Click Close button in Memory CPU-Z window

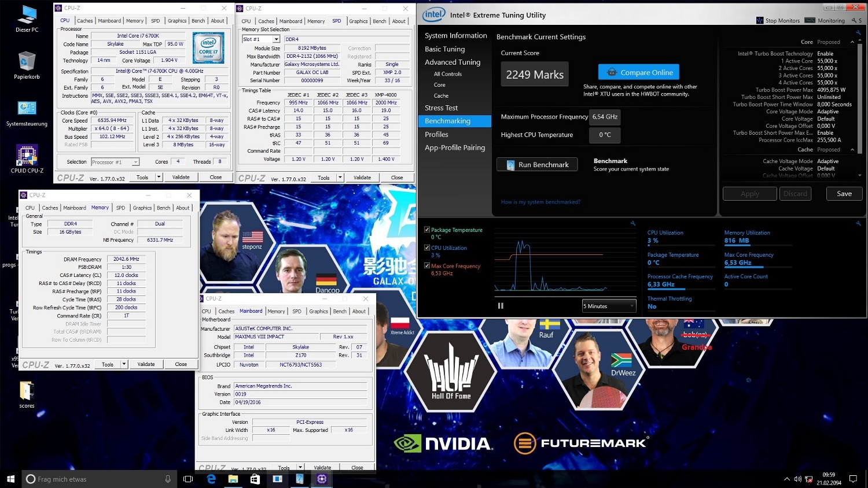click(x=181, y=364)
